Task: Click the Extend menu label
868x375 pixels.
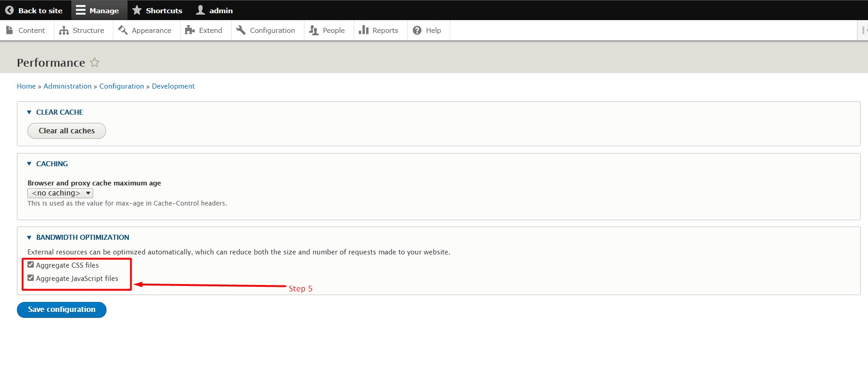Action: [211, 30]
